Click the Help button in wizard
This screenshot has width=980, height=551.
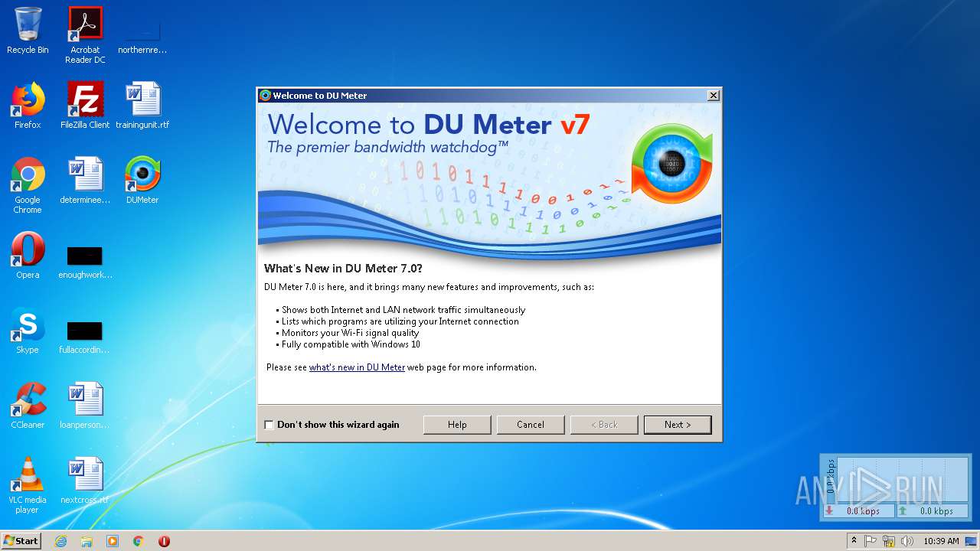[457, 425]
